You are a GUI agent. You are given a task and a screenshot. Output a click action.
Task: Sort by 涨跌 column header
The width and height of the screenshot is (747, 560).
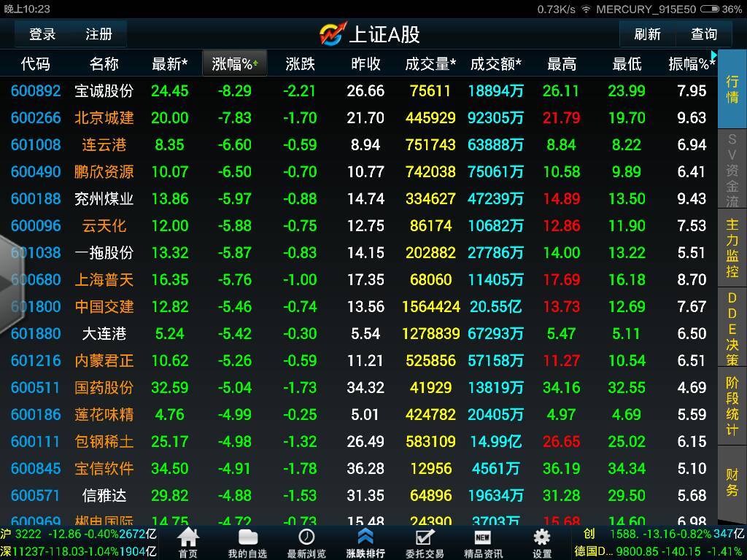coord(300,63)
